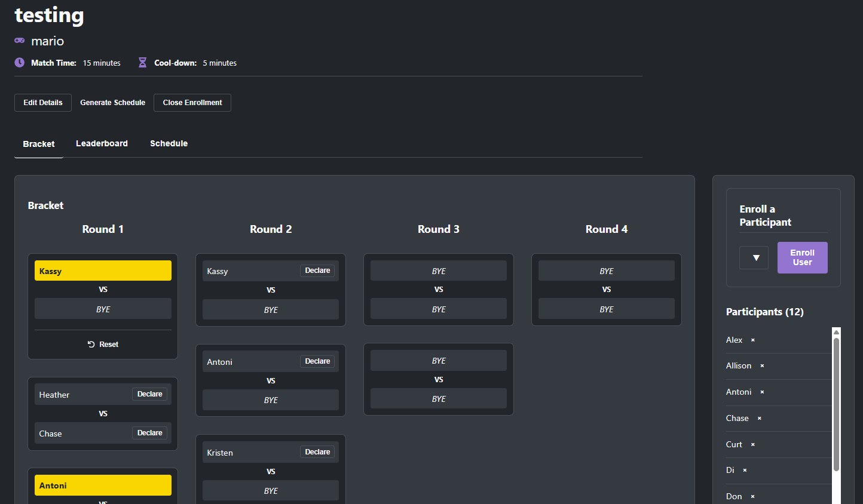The width and height of the screenshot is (863, 504).
Task: Remove participant Allison with the x icon
Action: tap(762, 365)
